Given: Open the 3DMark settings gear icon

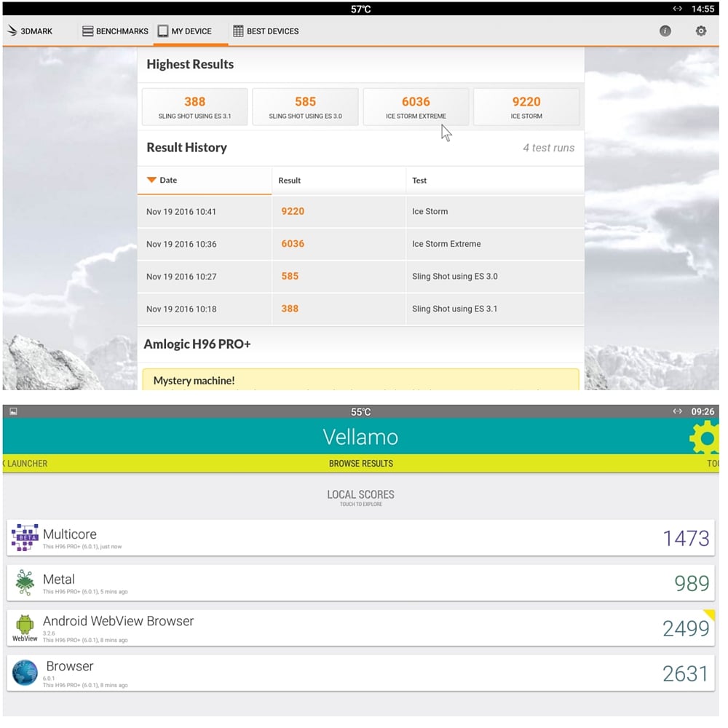Looking at the screenshot, I should pos(700,31).
